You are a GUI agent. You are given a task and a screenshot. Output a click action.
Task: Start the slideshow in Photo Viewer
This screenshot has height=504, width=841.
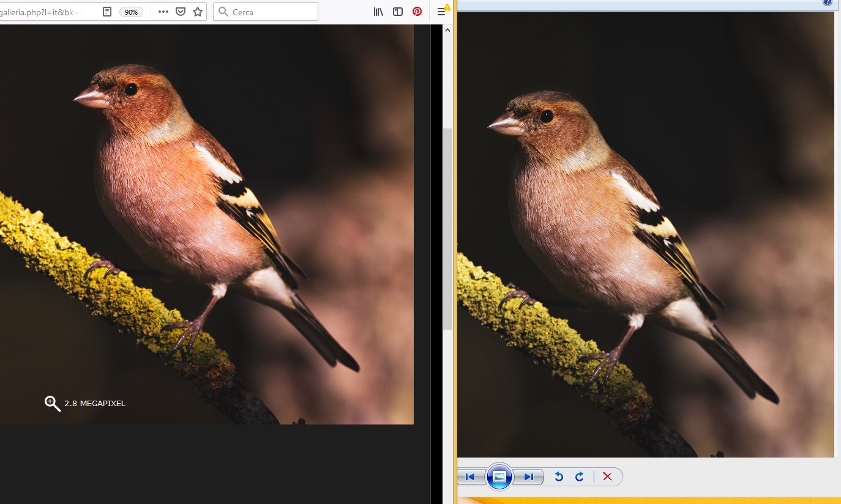tap(499, 476)
